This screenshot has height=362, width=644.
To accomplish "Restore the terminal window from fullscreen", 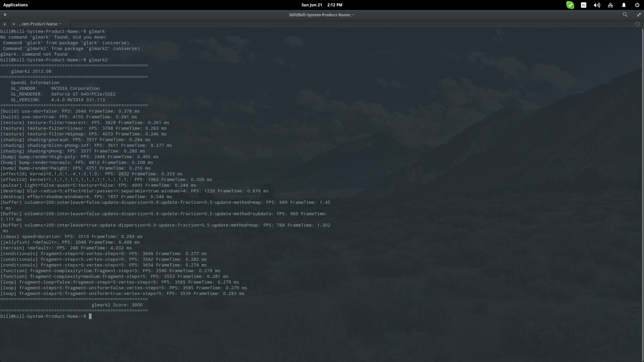I will (x=639, y=15).
